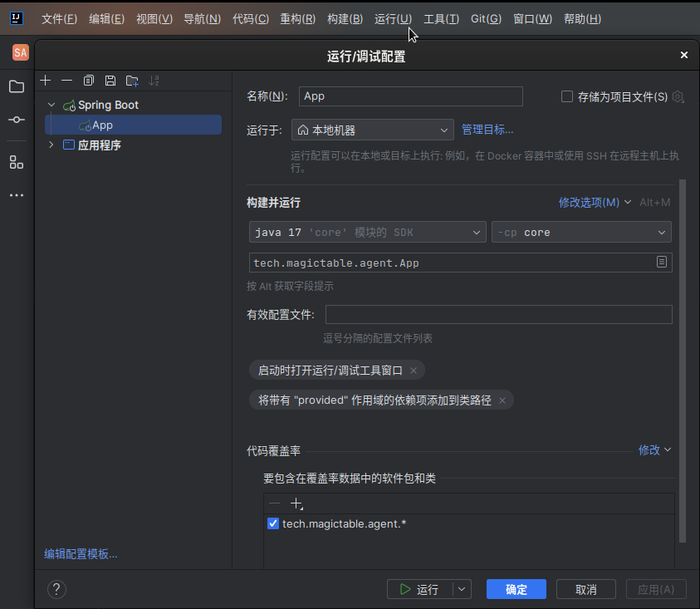The width and height of the screenshot is (700, 609).
Task: Click the remove configuration minus icon
Action: tap(67, 81)
